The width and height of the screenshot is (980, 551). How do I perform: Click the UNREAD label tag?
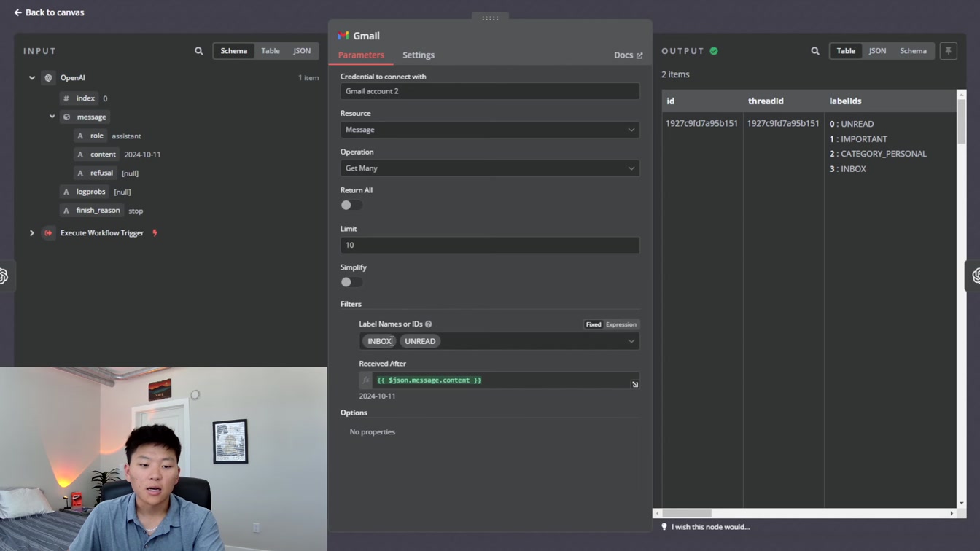[420, 341]
